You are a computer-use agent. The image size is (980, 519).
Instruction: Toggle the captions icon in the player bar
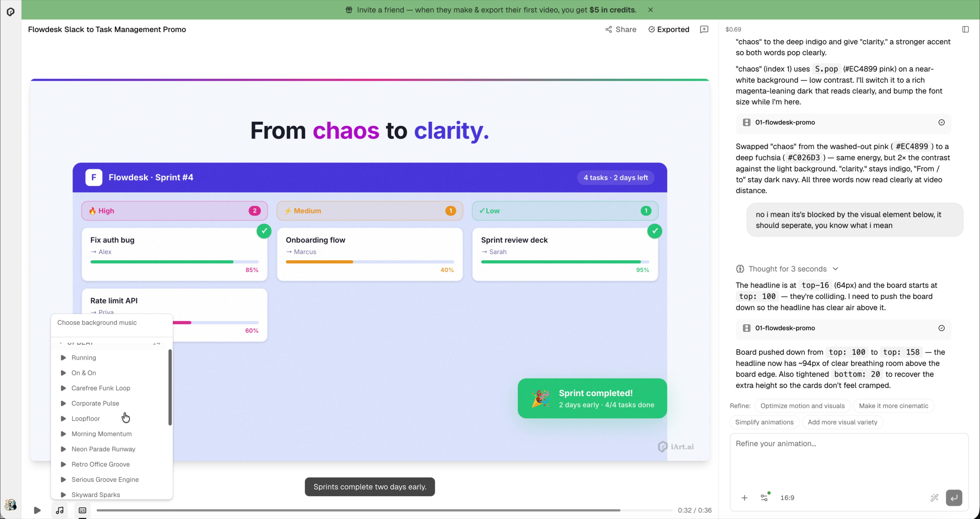tap(83, 510)
